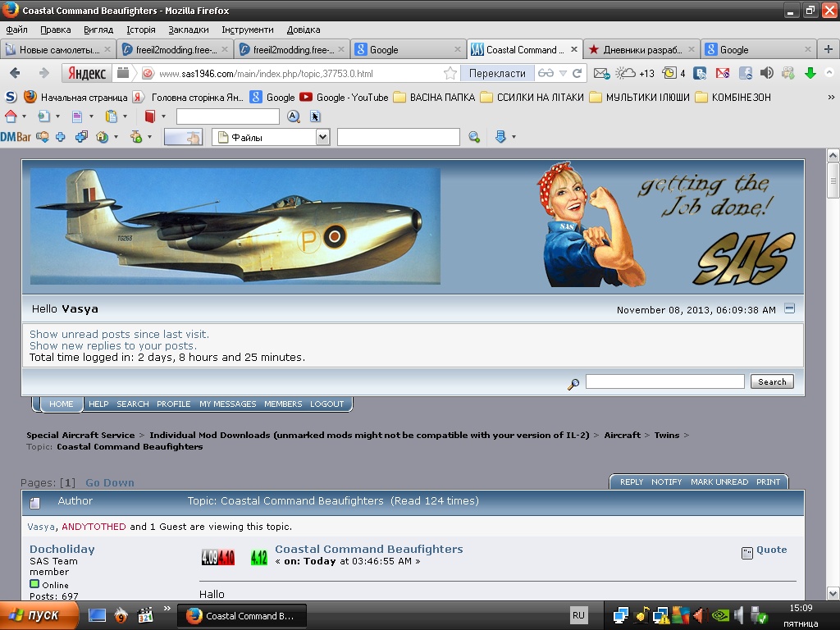Bookmark this page with the star icon

(450, 73)
